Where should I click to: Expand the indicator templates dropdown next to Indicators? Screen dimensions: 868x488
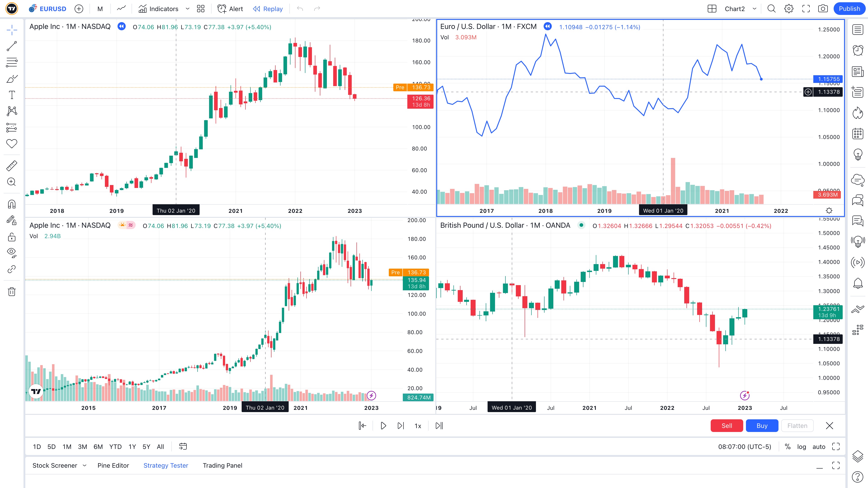[x=188, y=9]
